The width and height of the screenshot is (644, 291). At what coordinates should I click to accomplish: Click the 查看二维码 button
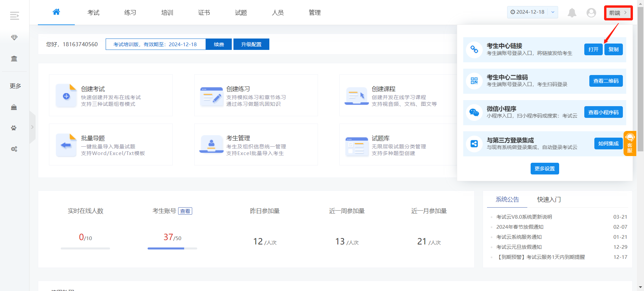[x=606, y=81]
